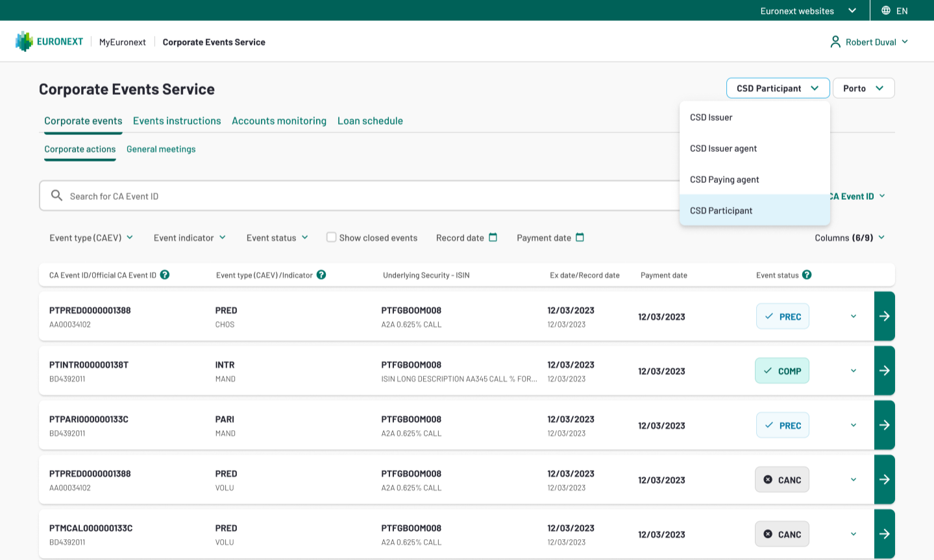Open the PTPRED0000001388 VOLU event with arrow
934x560 pixels.
click(x=885, y=480)
